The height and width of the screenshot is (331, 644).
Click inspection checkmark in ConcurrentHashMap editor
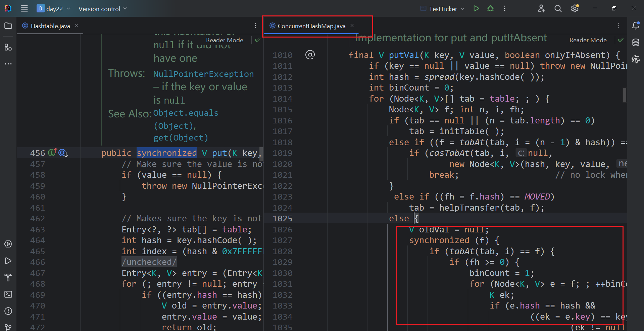pos(621,40)
